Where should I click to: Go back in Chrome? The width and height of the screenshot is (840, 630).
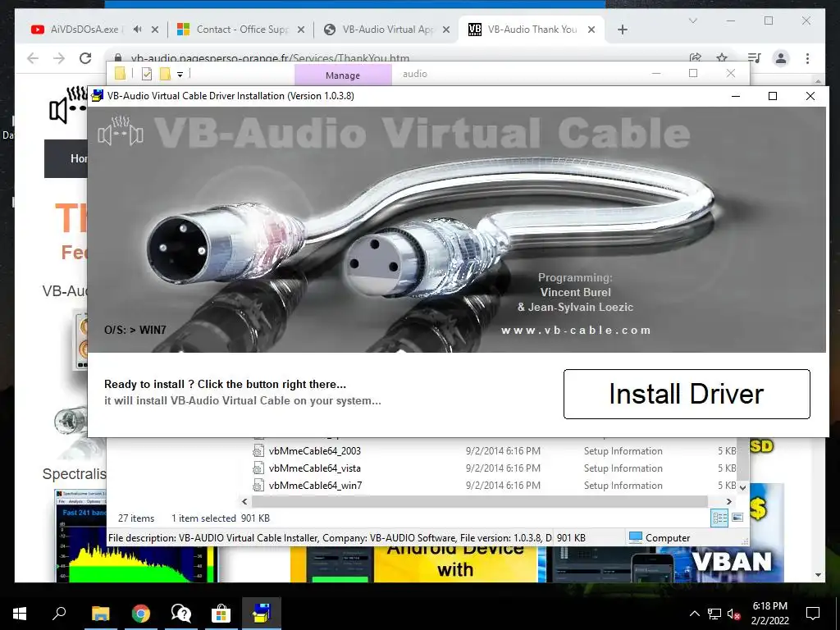point(33,58)
